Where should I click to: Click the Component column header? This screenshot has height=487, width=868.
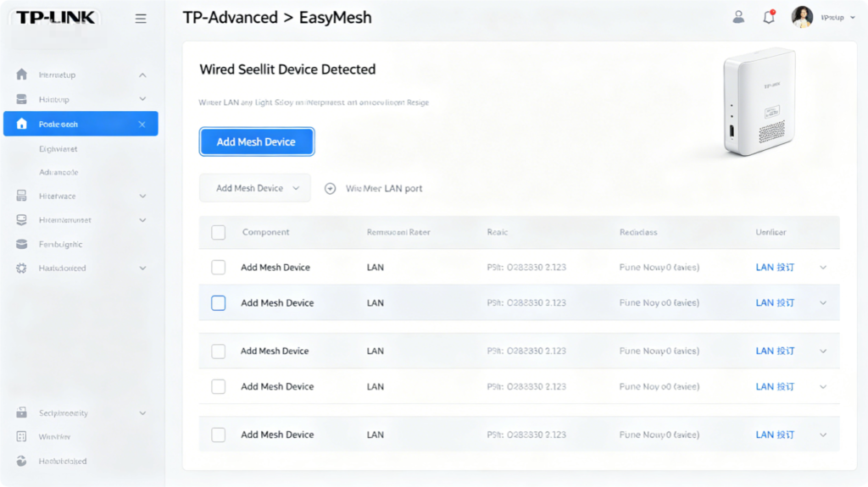point(265,232)
